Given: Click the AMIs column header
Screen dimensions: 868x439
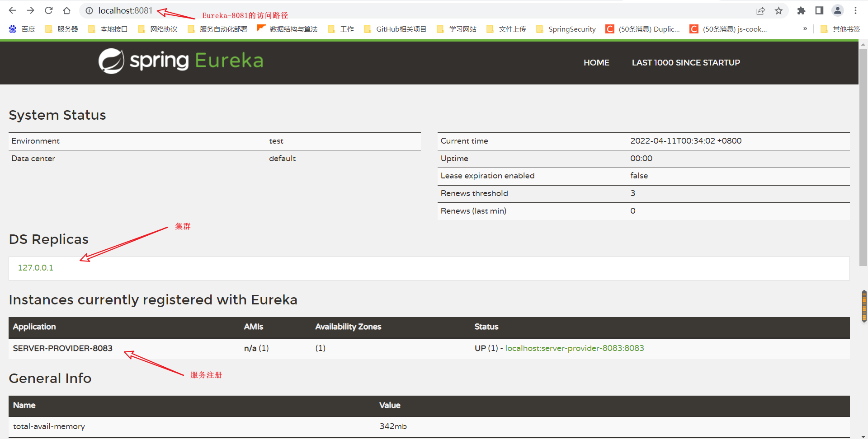Looking at the screenshot, I should (254, 327).
